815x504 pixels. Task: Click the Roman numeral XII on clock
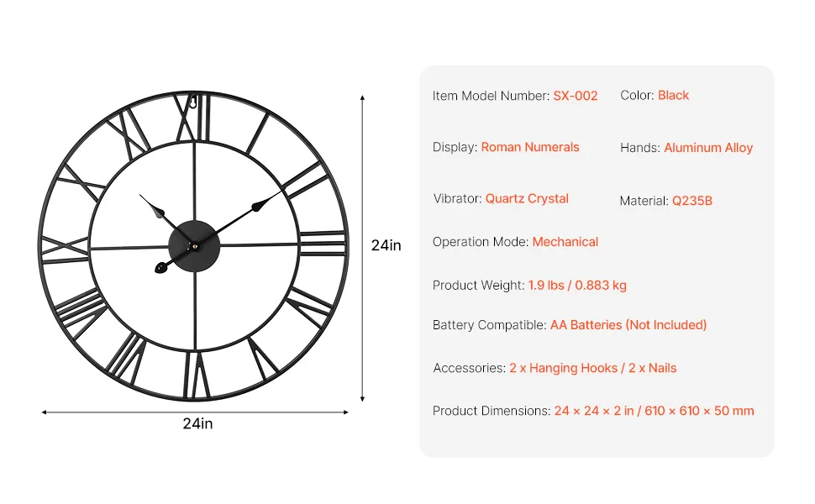pos(192,118)
